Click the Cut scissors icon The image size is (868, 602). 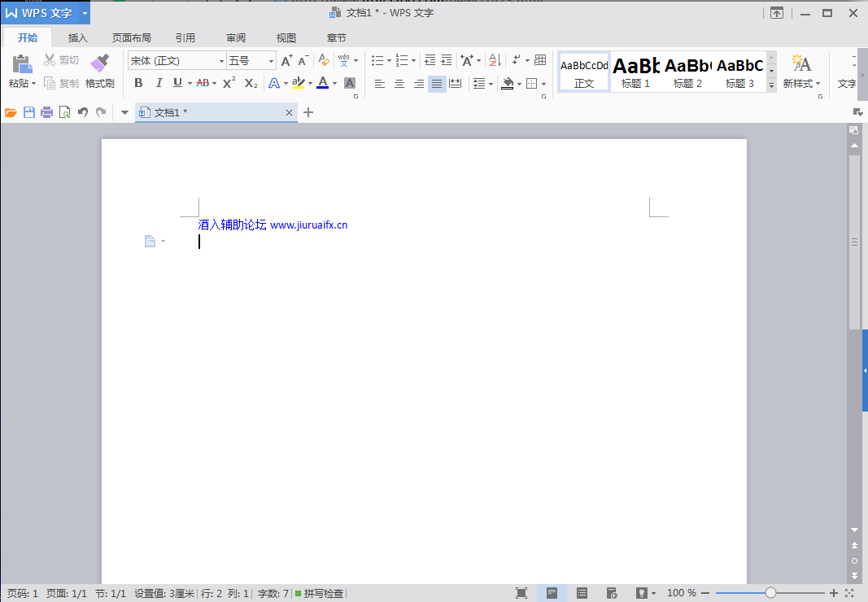click(50, 60)
